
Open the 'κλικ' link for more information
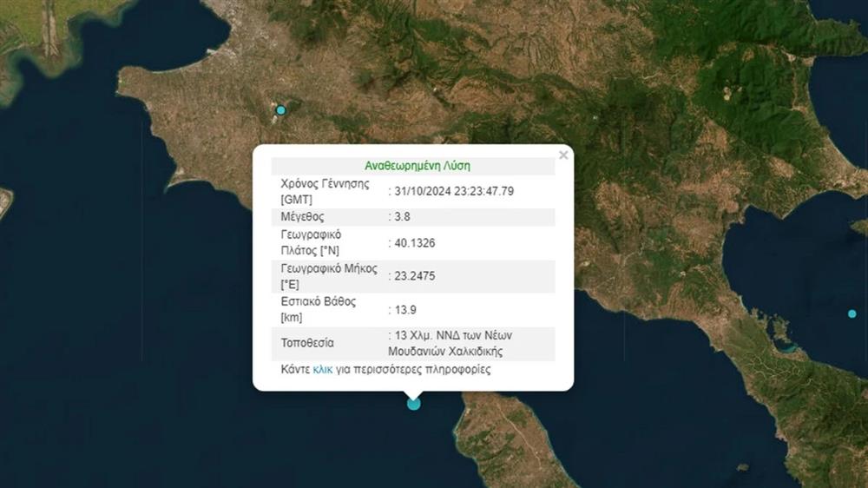point(322,369)
